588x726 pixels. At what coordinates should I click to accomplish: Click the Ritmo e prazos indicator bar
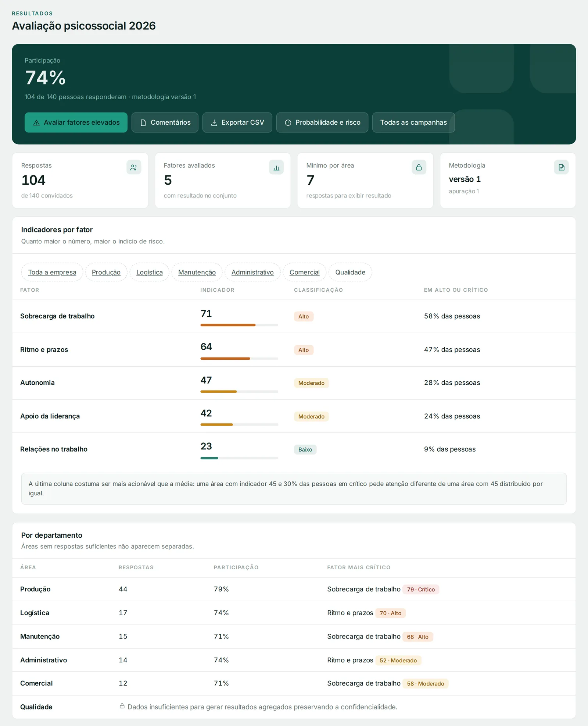coord(239,359)
